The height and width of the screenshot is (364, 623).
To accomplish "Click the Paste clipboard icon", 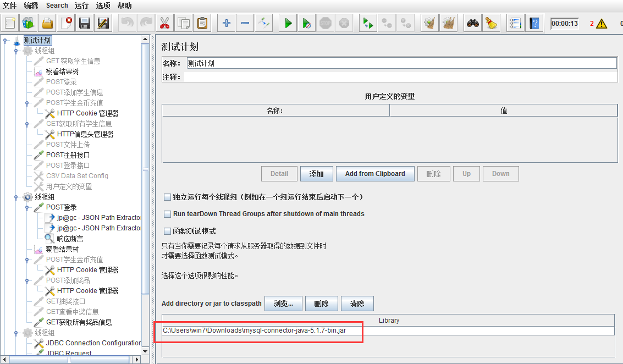I will (202, 23).
